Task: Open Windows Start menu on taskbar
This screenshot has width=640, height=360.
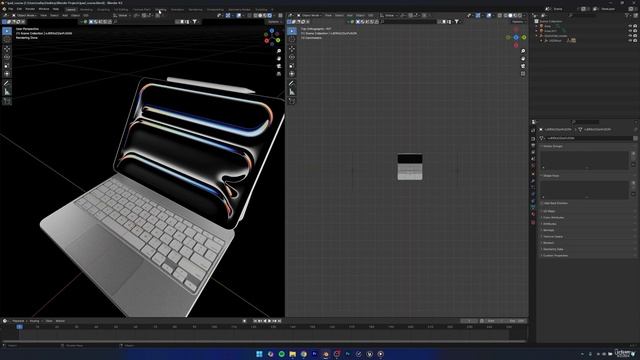Action: (x=259, y=354)
